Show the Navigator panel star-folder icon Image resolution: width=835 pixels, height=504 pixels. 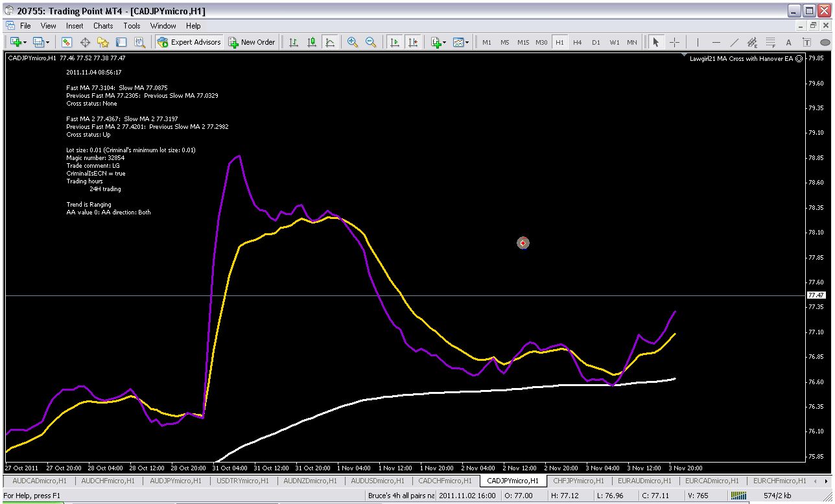click(x=103, y=42)
